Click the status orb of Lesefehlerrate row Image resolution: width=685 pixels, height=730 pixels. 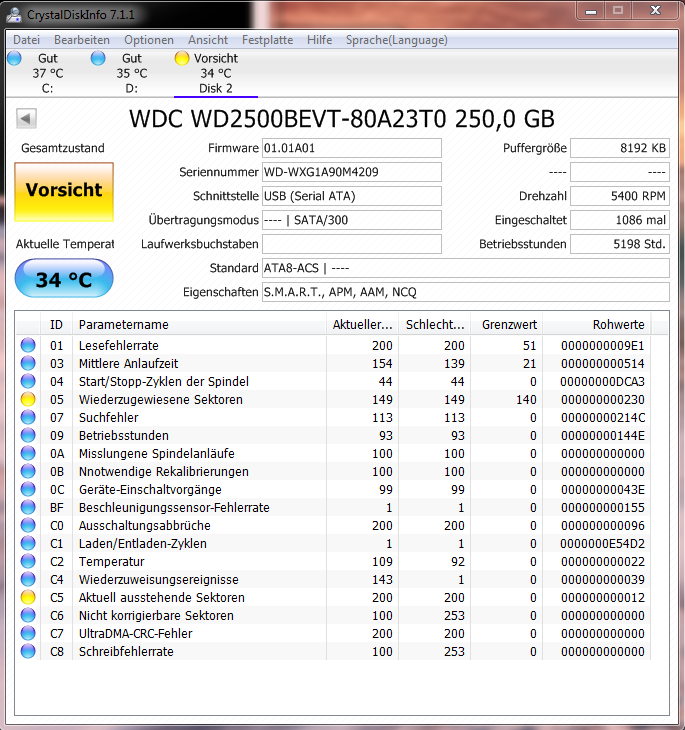(28, 345)
